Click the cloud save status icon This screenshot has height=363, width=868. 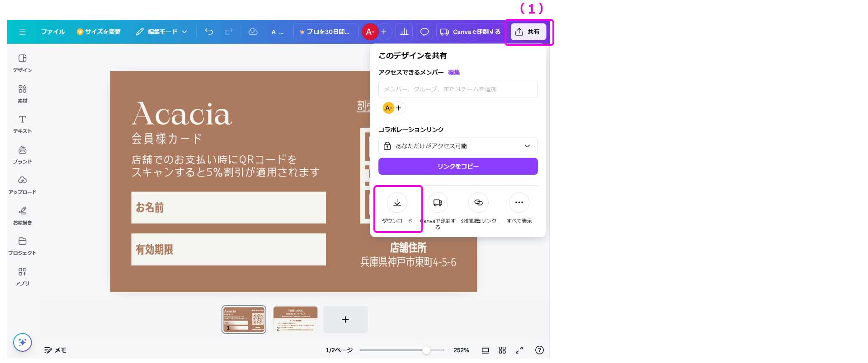pyautogui.click(x=253, y=32)
